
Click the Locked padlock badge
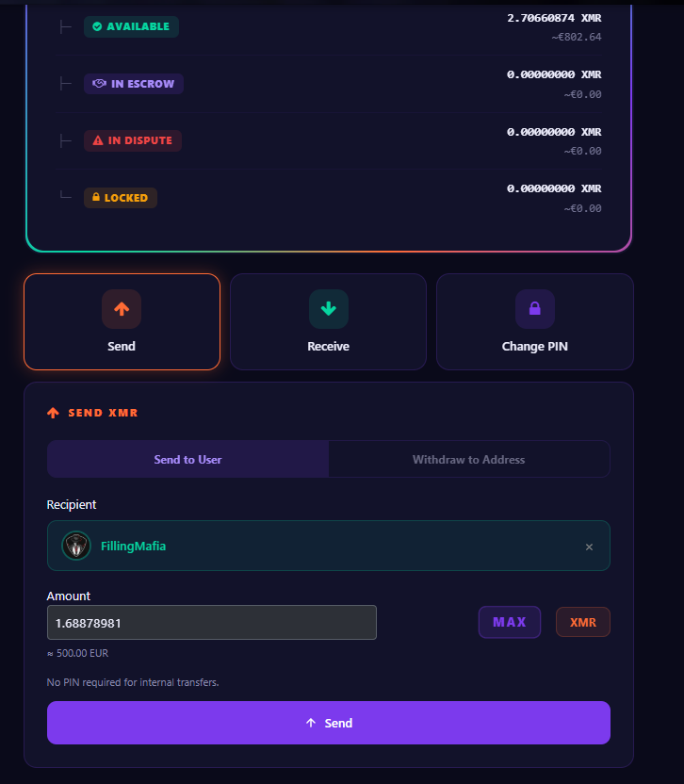pos(121,198)
